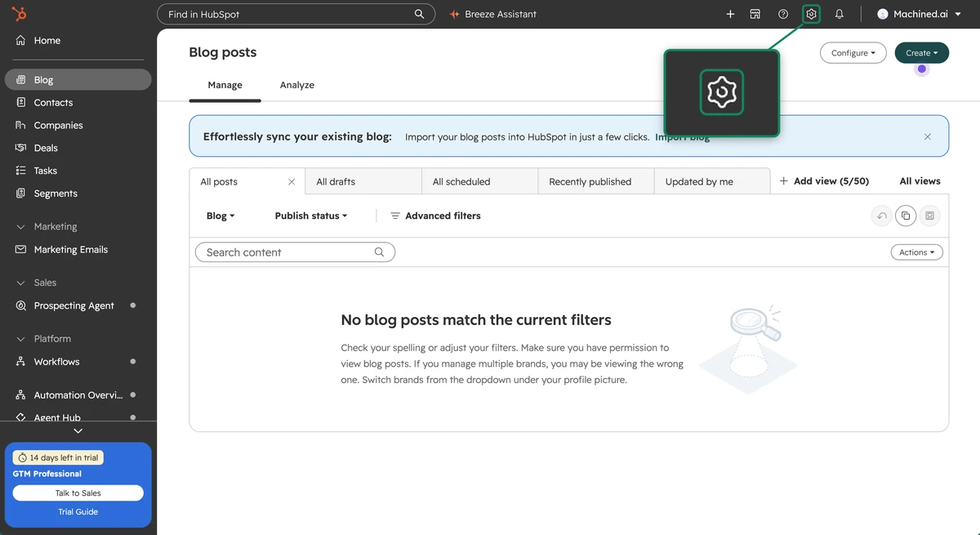
Task: Click the magnifier icon in Search content
Action: tap(379, 252)
